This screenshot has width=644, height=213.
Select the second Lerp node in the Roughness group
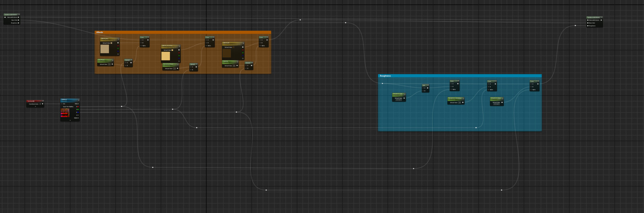coord(492,86)
